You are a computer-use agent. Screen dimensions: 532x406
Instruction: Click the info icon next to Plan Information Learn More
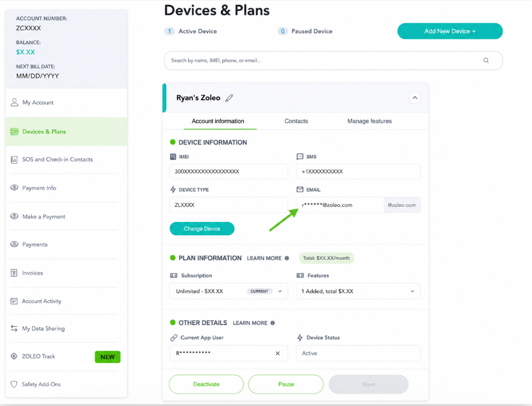(287, 258)
